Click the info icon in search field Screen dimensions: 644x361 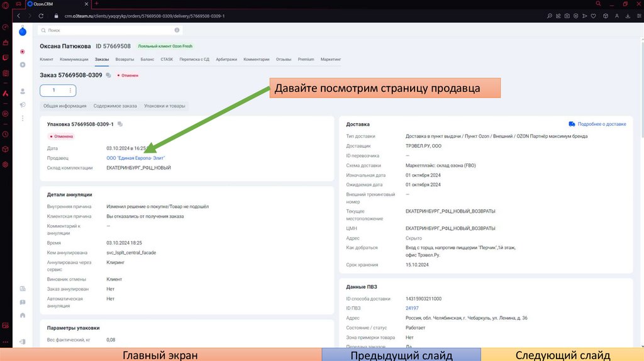point(177,30)
